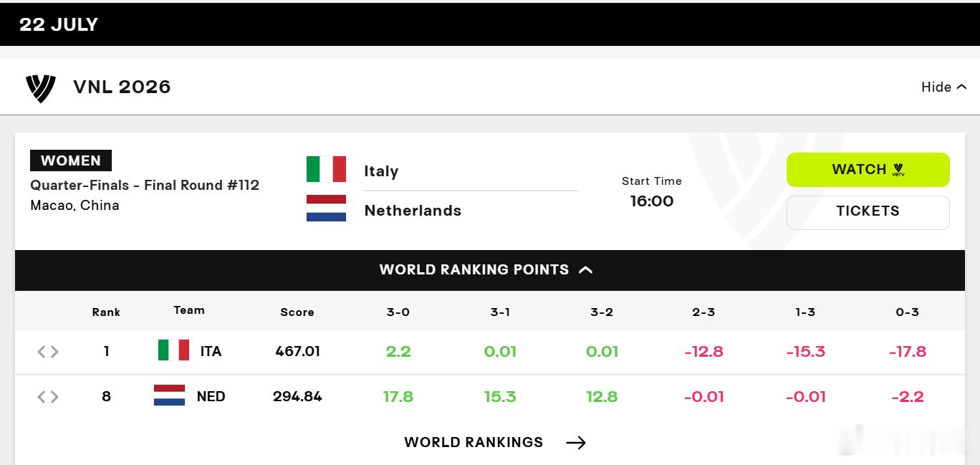The image size is (980, 465).
Task: Open the Watch stream button
Action: click(x=868, y=170)
